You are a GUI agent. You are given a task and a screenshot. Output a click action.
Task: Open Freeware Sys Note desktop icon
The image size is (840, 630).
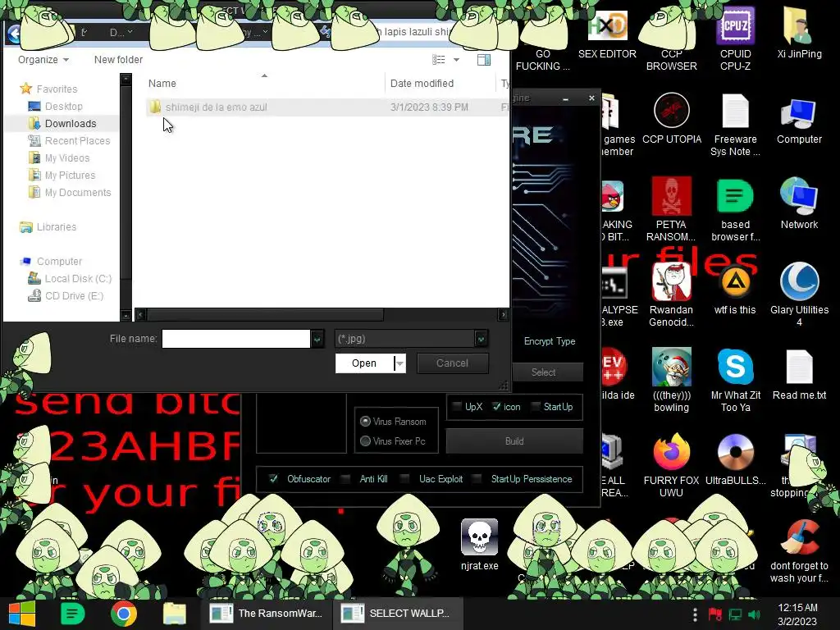tap(735, 125)
